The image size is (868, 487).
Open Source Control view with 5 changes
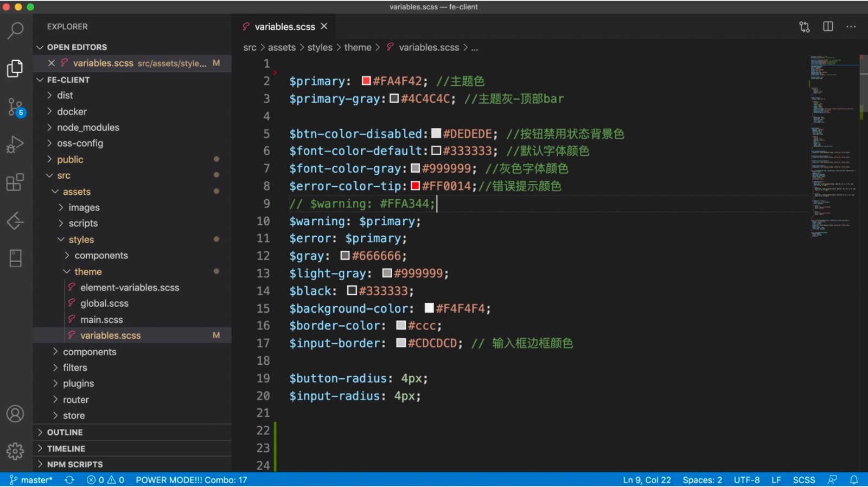[15, 107]
